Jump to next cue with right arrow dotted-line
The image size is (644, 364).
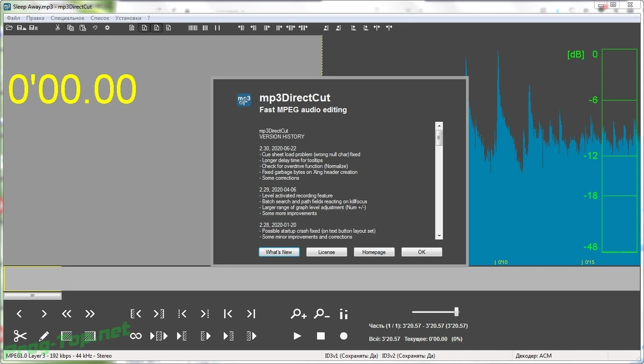pyautogui.click(x=205, y=314)
